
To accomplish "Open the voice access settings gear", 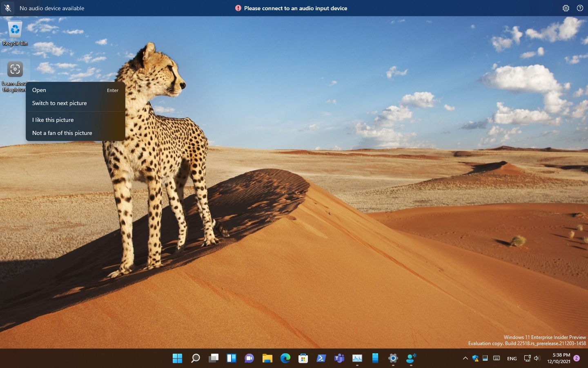I will [x=566, y=8].
